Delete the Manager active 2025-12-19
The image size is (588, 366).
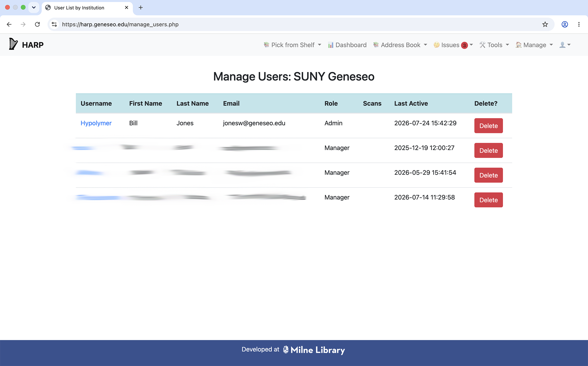[488, 150]
